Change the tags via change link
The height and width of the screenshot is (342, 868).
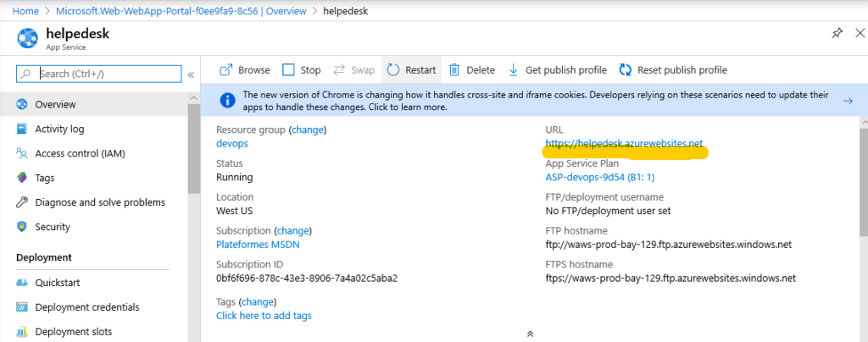pyautogui.click(x=258, y=301)
